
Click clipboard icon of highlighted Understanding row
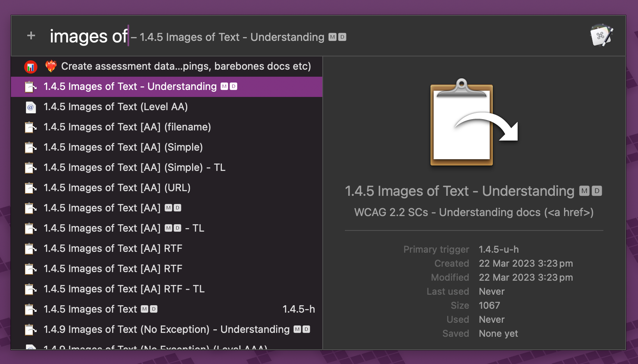(31, 87)
